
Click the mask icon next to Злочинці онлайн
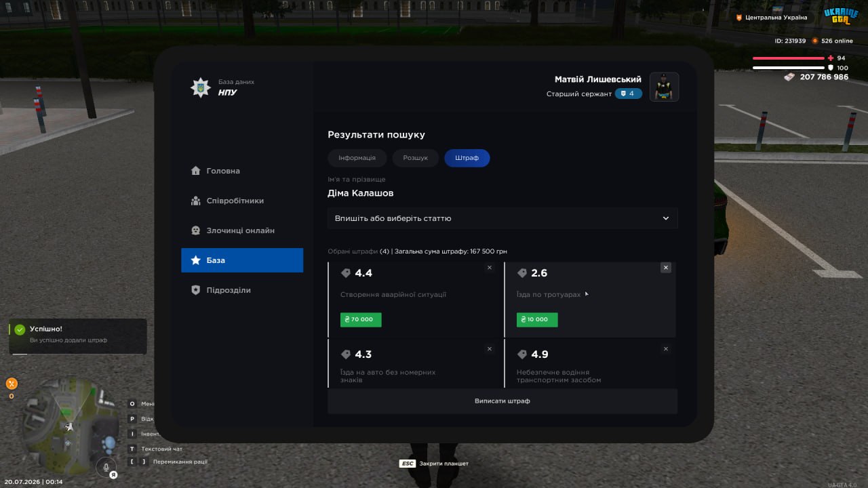click(196, 230)
